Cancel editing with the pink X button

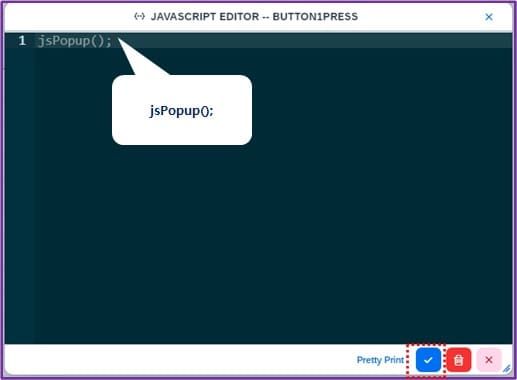click(x=489, y=360)
